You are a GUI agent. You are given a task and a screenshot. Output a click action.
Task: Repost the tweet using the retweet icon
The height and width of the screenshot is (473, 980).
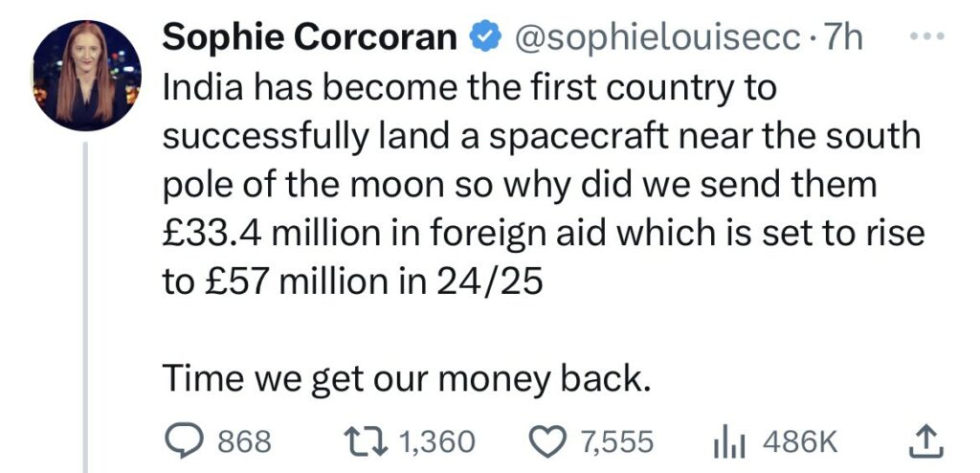(367, 440)
